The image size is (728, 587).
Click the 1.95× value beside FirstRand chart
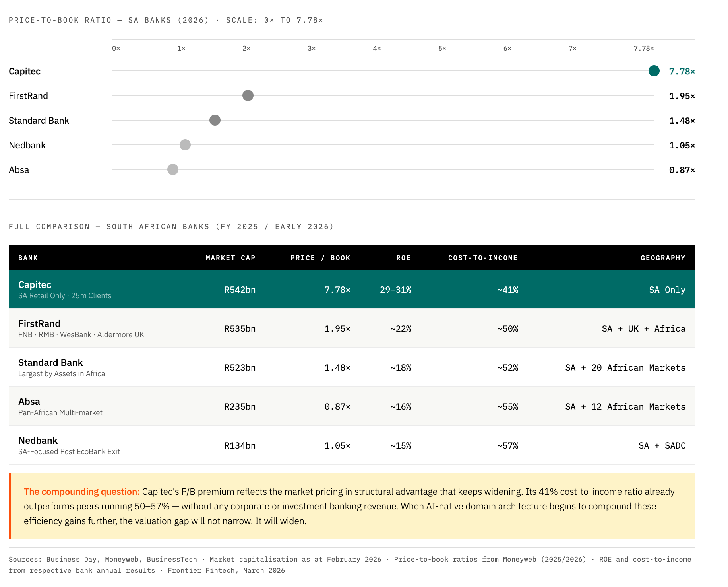(682, 96)
